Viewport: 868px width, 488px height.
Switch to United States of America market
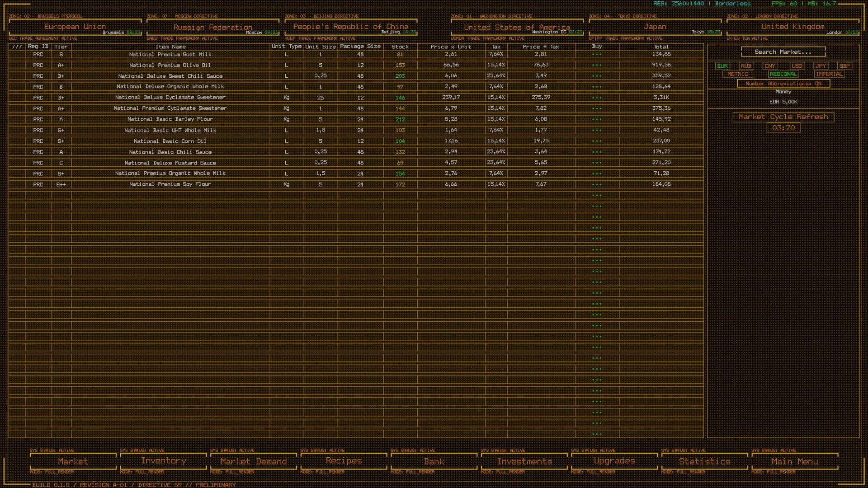[517, 27]
